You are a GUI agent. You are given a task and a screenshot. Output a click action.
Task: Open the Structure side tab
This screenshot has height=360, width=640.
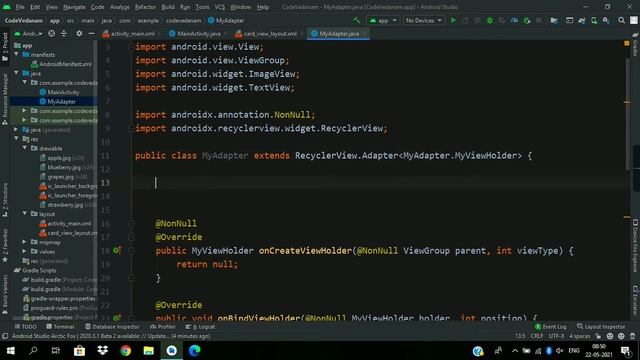(5, 200)
